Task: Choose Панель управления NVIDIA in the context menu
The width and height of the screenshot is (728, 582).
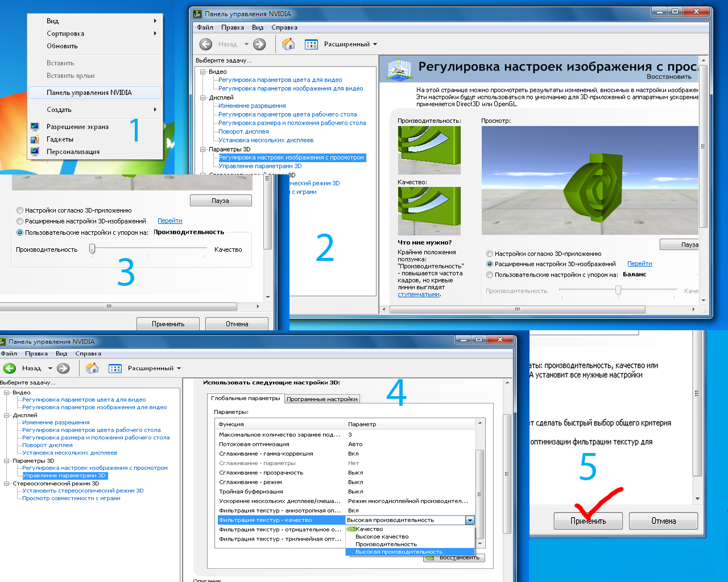Action: (95, 93)
